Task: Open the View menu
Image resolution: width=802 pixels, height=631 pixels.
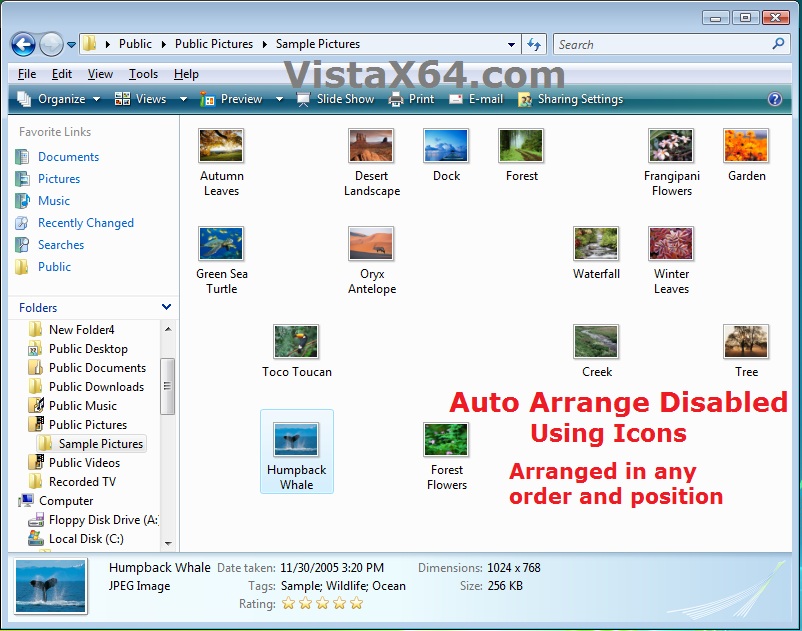Action: pyautogui.click(x=100, y=74)
